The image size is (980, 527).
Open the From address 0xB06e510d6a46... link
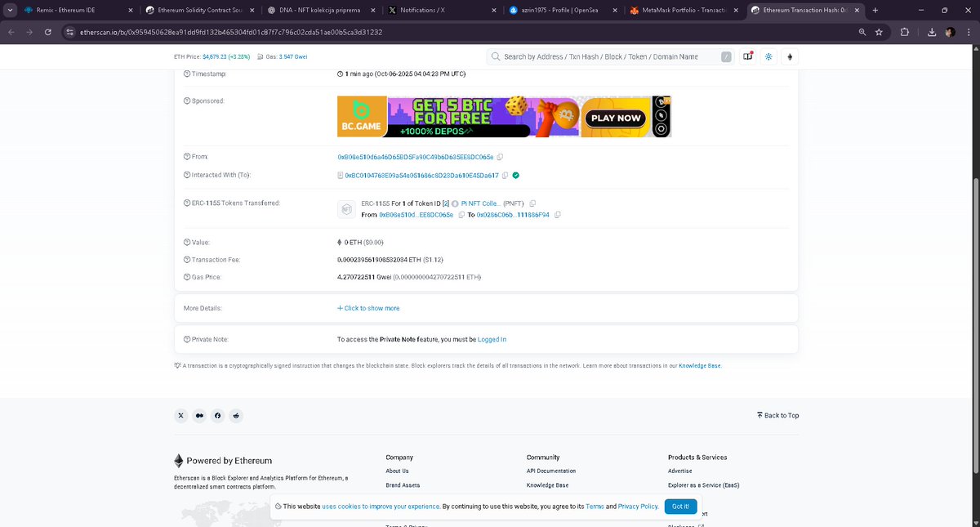(x=416, y=157)
